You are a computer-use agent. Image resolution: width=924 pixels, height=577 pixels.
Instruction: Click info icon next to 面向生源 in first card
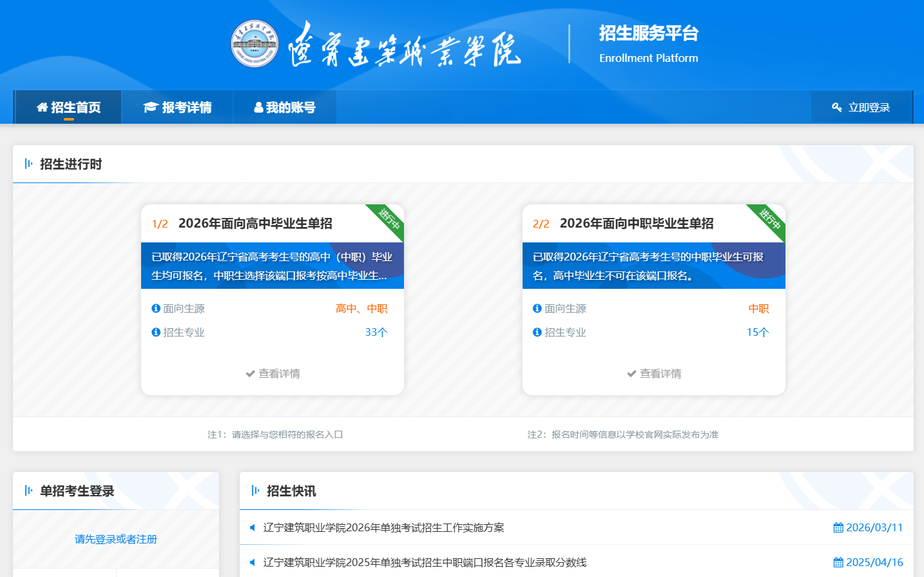(156, 309)
